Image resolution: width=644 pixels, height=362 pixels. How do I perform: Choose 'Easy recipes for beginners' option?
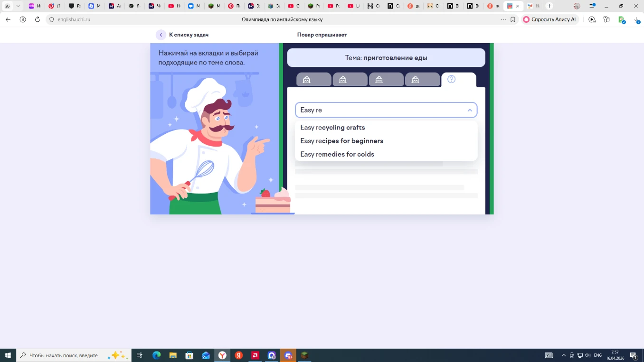[x=341, y=141]
